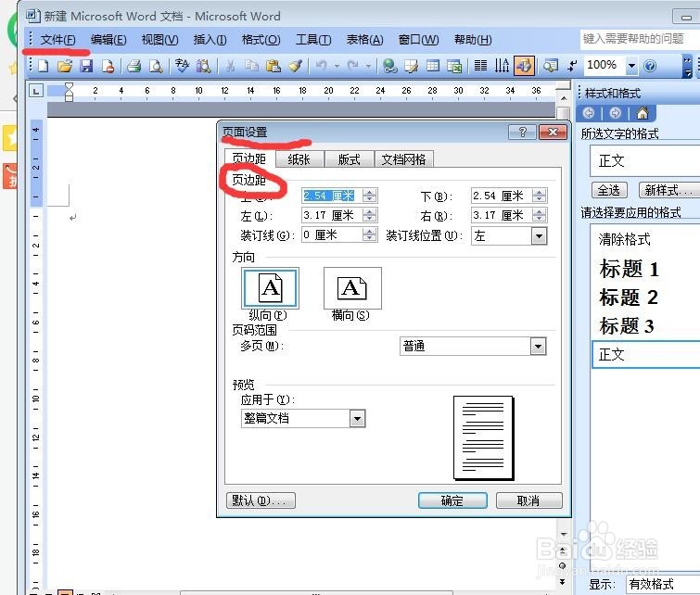Click the 默认(D)... button

(261, 500)
